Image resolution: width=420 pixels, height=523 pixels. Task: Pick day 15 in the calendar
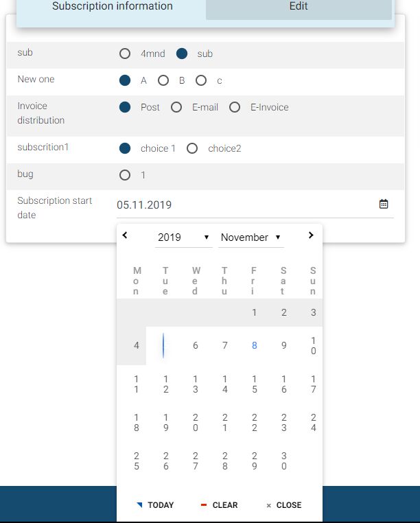(x=254, y=384)
